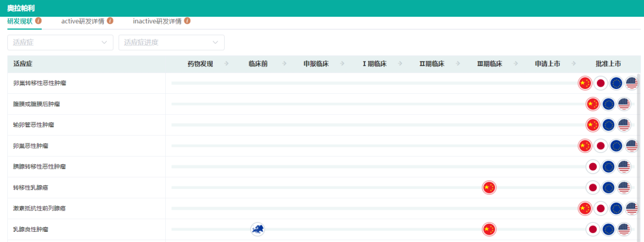Click EU flag in 卵巢恶性肿瘤 row

616,146
